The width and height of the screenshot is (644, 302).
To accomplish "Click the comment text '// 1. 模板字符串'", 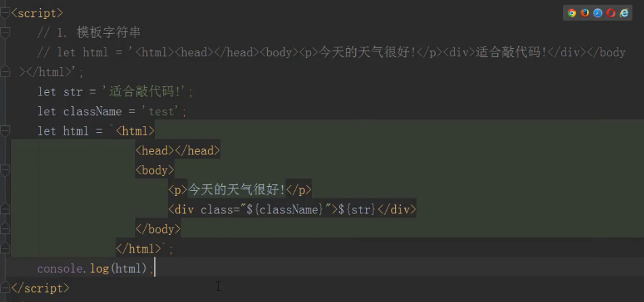I will click(89, 33).
